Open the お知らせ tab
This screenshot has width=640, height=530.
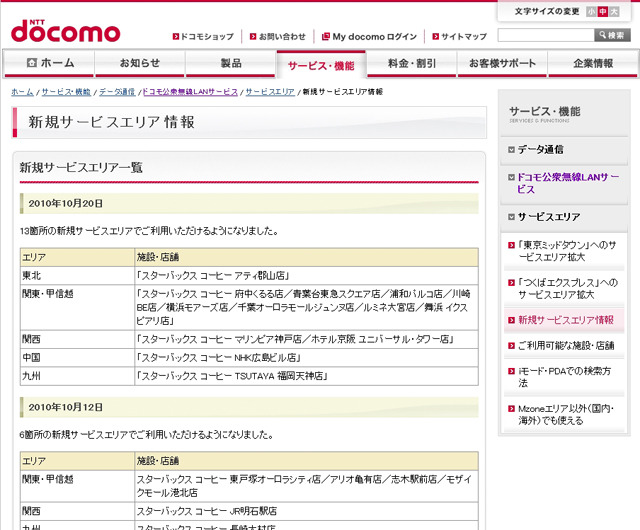point(140,63)
